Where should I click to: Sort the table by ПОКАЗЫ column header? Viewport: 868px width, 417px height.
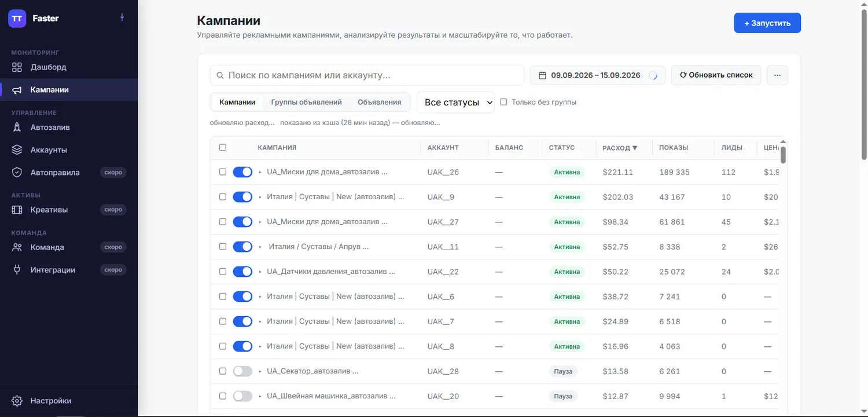point(674,148)
